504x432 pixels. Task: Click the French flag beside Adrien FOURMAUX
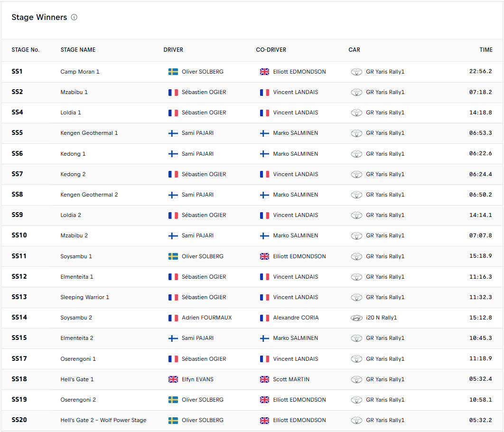click(173, 318)
